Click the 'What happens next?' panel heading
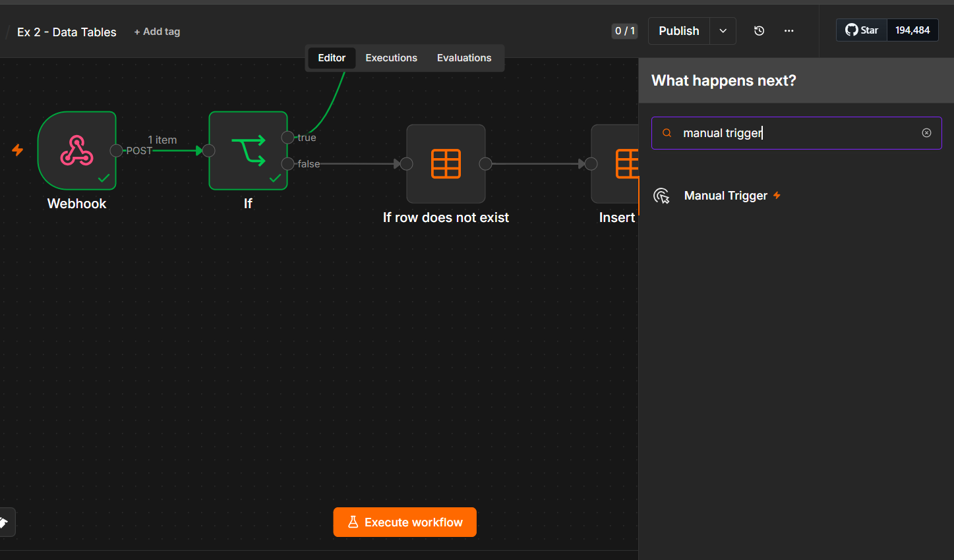Image resolution: width=954 pixels, height=560 pixels. tap(724, 80)
